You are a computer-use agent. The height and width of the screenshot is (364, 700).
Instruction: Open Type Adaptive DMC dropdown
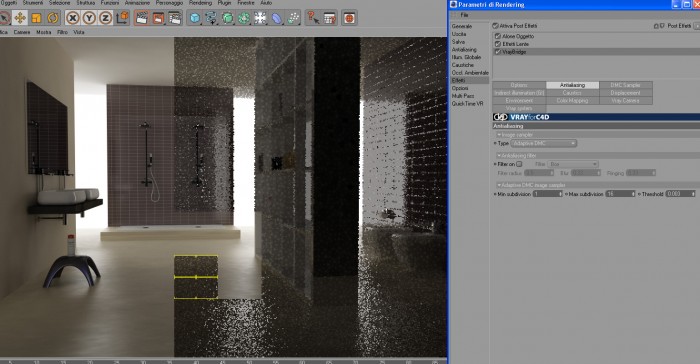coord(544,143)
